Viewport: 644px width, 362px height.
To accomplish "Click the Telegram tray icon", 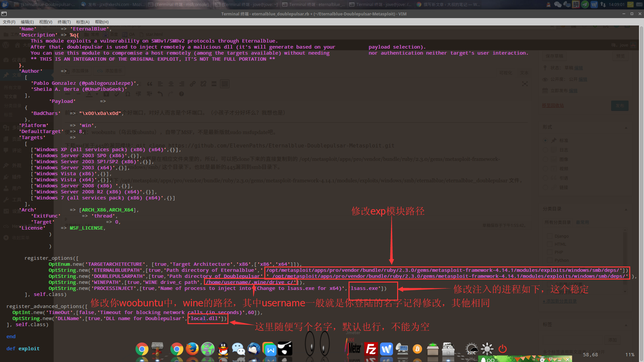I will (585, 4).
